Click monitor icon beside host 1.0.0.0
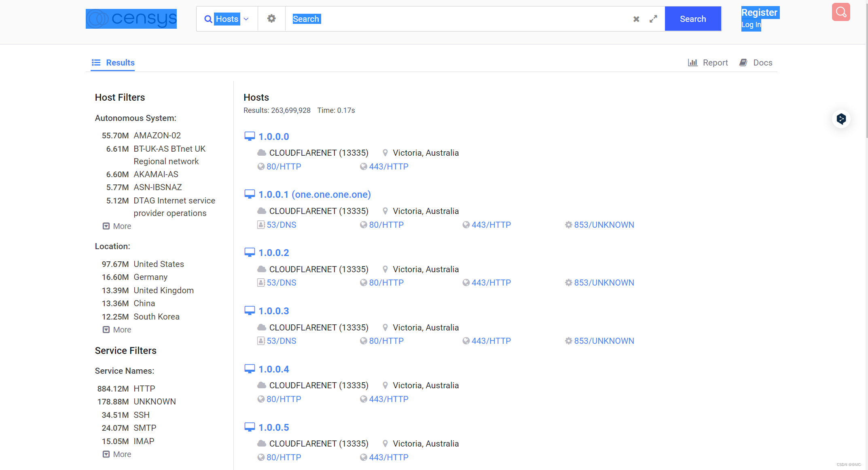This screenshot has height=470, width=868. pyautogui.click(x=250, y=136)
